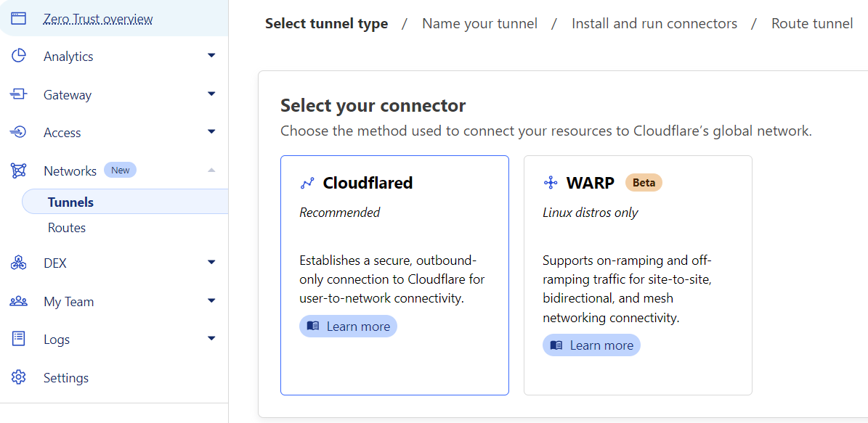Click the Settings gear icon

(19, 377)
